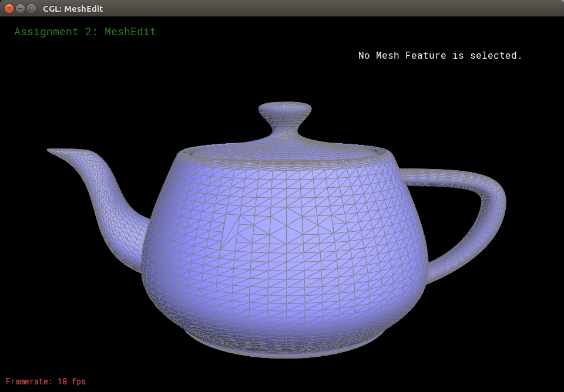Select the narrow stem beneath the lid knob

tap(285, 126)
